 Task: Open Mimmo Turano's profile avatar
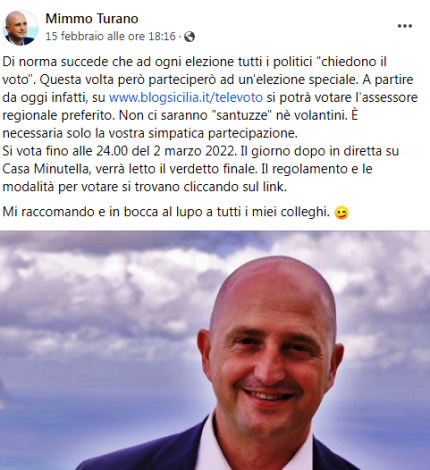coord(21,27)
